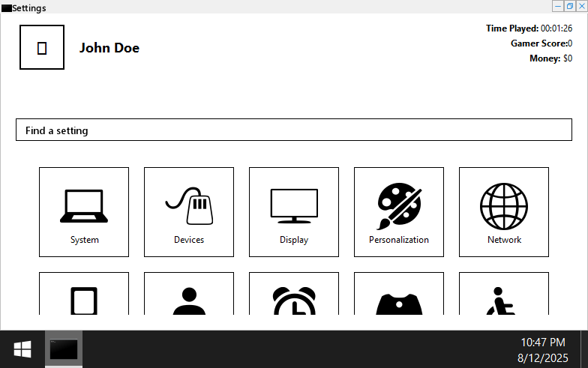Click the Time Played counter
The image size is (588, 368).
pyautogui.click(x=529, y=28)
